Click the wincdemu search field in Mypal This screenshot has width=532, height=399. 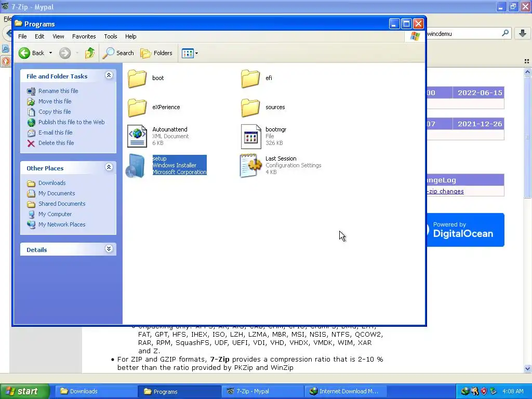[x=463, y=34]
